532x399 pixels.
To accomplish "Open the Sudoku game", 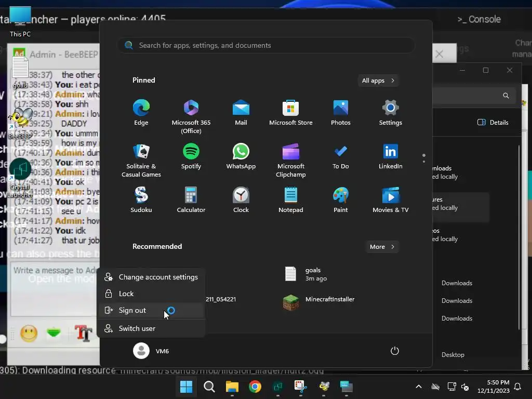I will tap(141, 200).
